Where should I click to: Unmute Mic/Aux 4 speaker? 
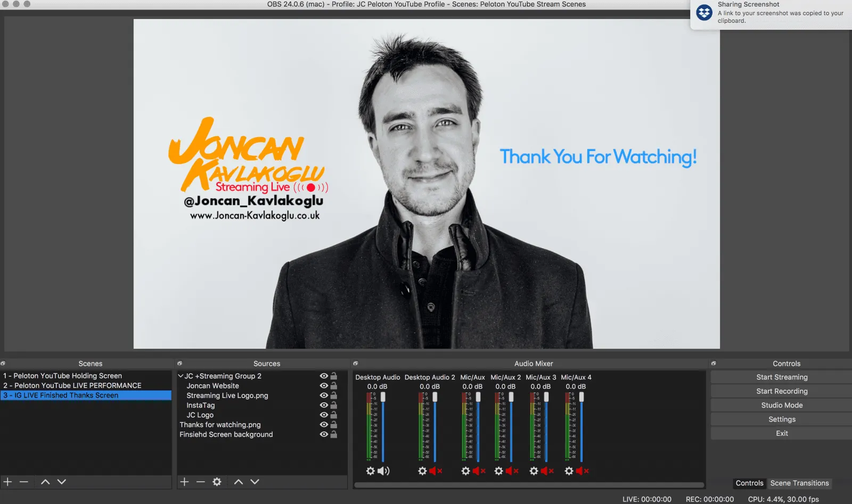(x=583, y=471)
